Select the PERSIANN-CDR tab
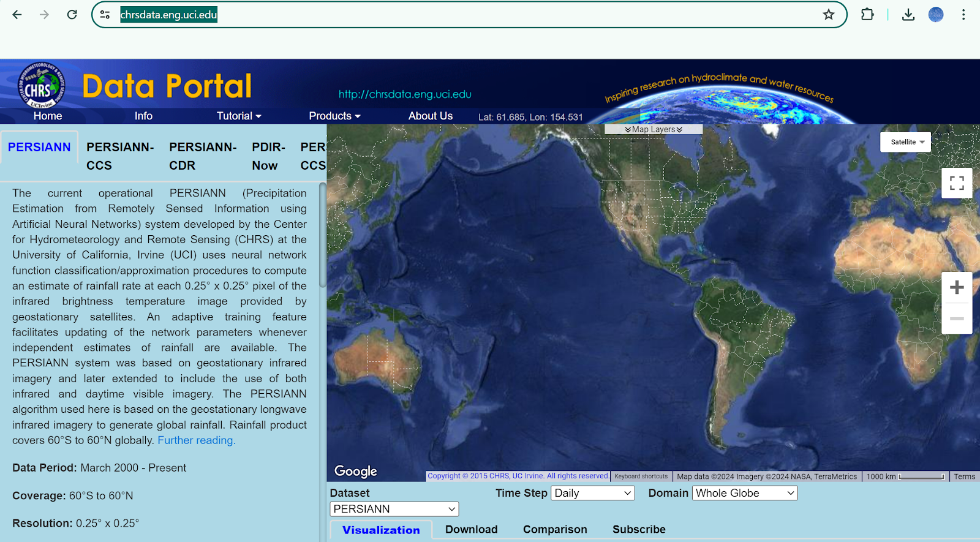Image resolution: width=980 pixels, height=542 pixels. [x=203, y=156]
